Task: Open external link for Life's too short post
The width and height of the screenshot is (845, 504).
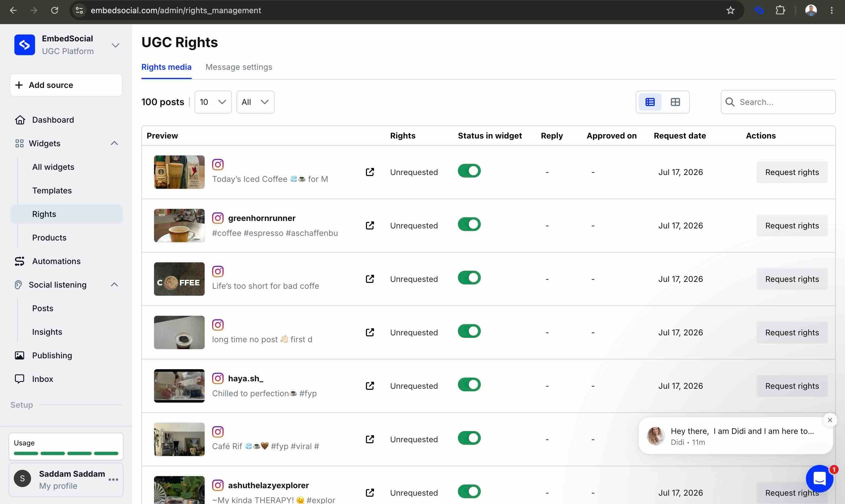Action: tap(370, 279)
